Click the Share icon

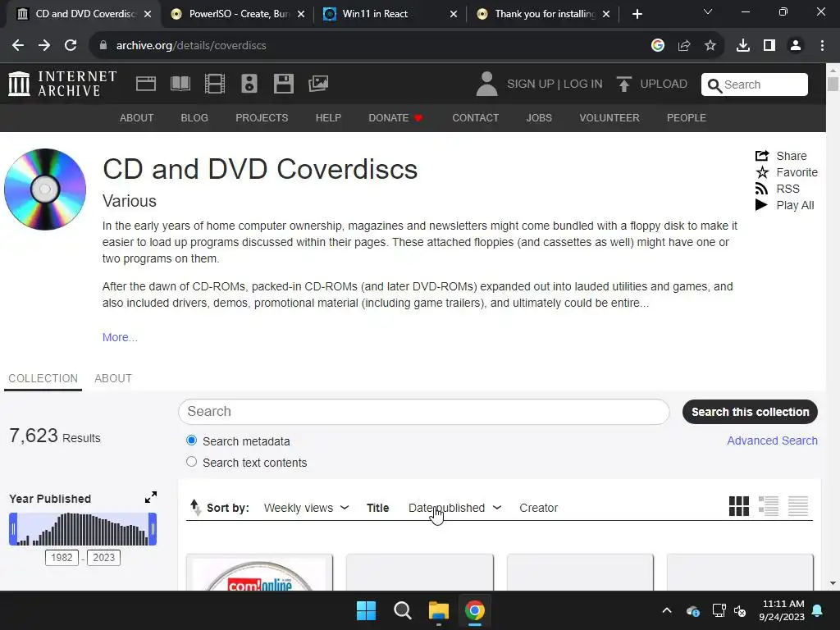point(762,156)
